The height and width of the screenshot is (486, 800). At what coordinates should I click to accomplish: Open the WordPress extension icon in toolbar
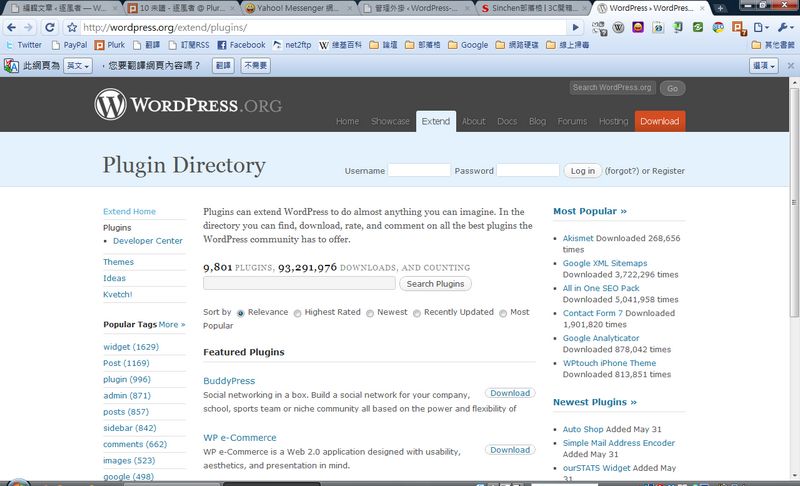tap(618, 28)
